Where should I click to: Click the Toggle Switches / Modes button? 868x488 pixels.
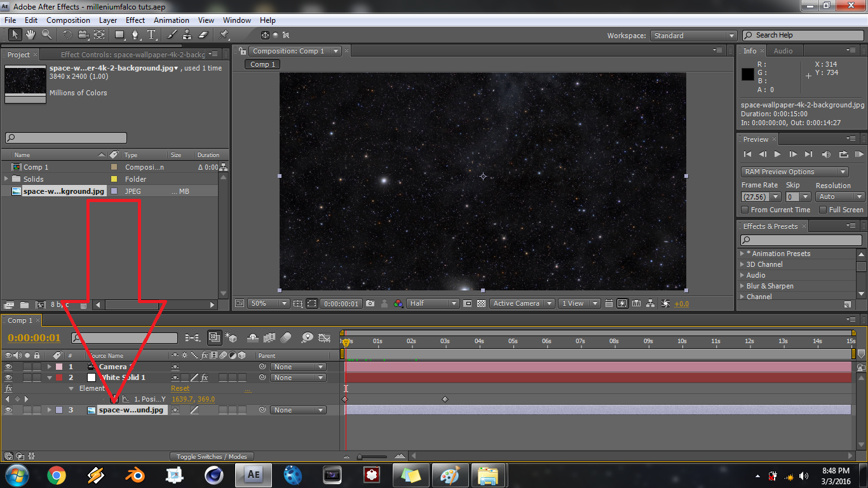coord(212,456)
